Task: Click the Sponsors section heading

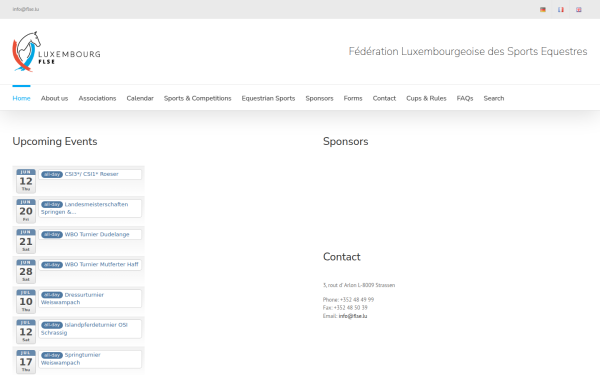Action: tap(346, 142)
